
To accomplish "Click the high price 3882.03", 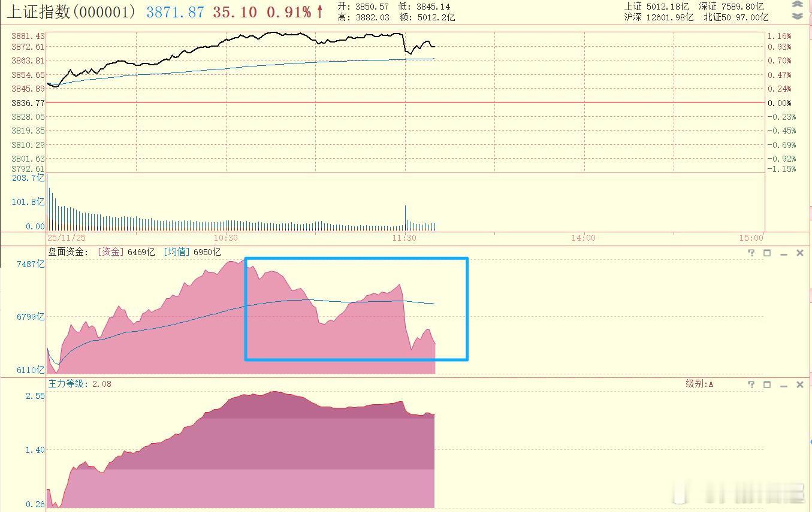I will pyautogui.click(x=372, y=17).
